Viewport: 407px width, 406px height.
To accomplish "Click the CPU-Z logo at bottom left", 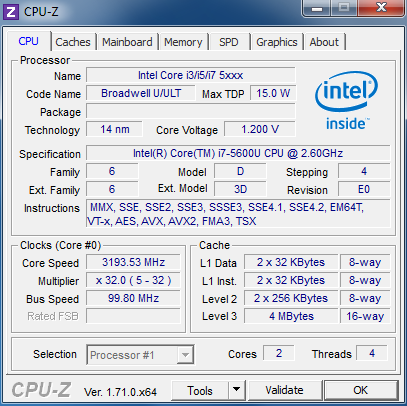I will tap(41, 390).
